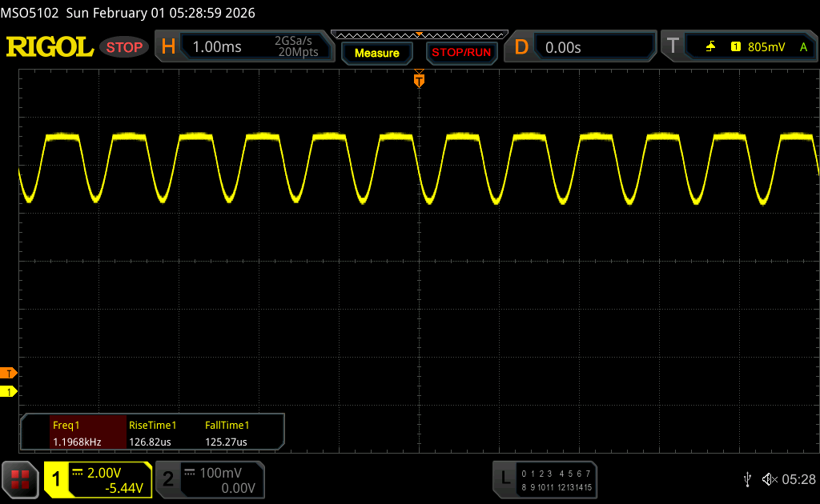Select the RiseTime1 measurement item
The width and height of the screenshot is (820, 504).
[152, 433]
